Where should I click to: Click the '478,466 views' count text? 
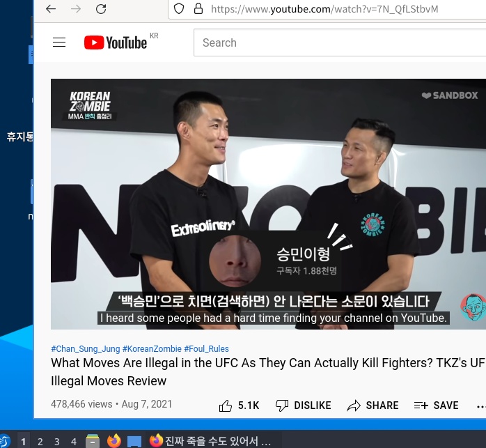click(x=81, y=404)
